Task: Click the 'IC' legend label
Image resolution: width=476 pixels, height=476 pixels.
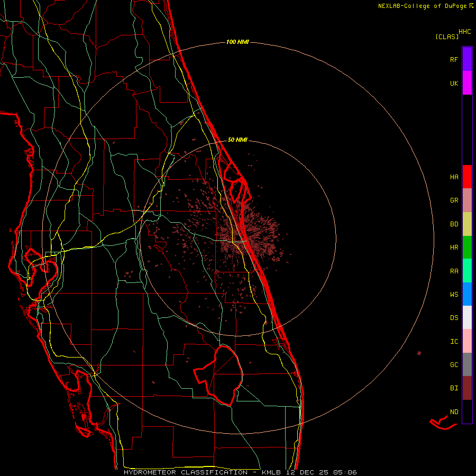Action: click(454, 342)
